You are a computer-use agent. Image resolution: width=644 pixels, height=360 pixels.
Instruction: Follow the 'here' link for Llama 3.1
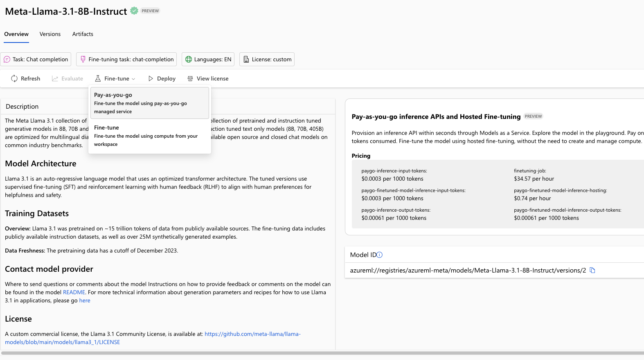(x=85, y=300)
